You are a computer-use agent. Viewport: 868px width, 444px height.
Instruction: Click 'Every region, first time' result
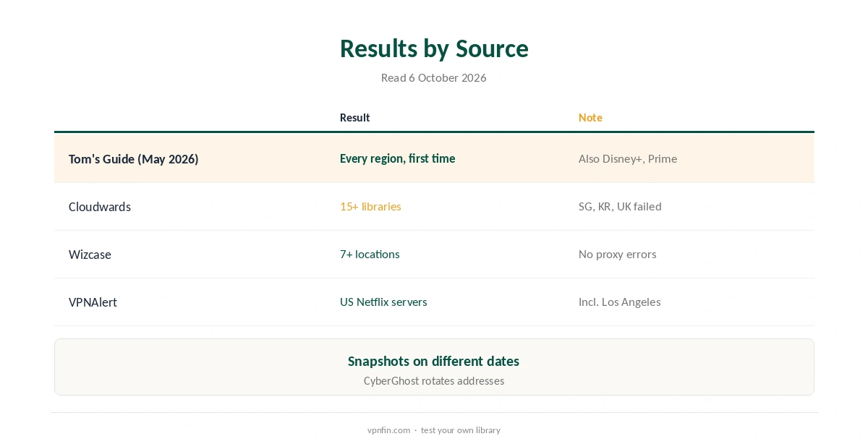[398, 158]
